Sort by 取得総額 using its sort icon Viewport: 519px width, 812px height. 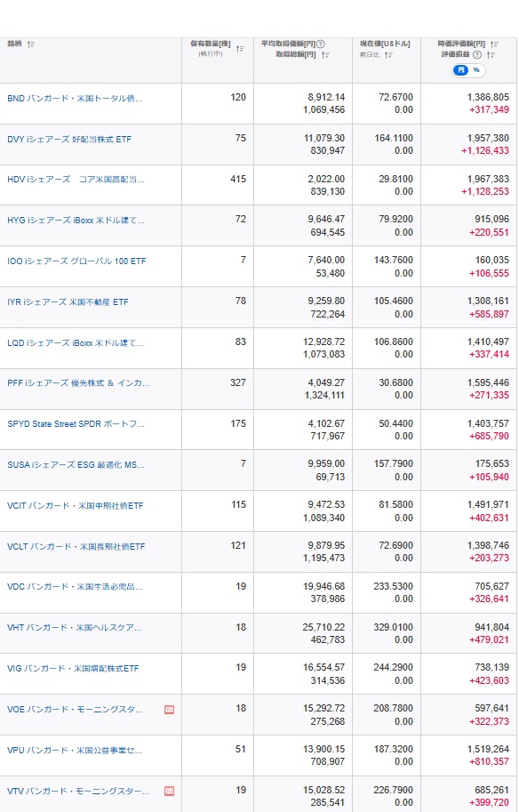coord(325,55)
